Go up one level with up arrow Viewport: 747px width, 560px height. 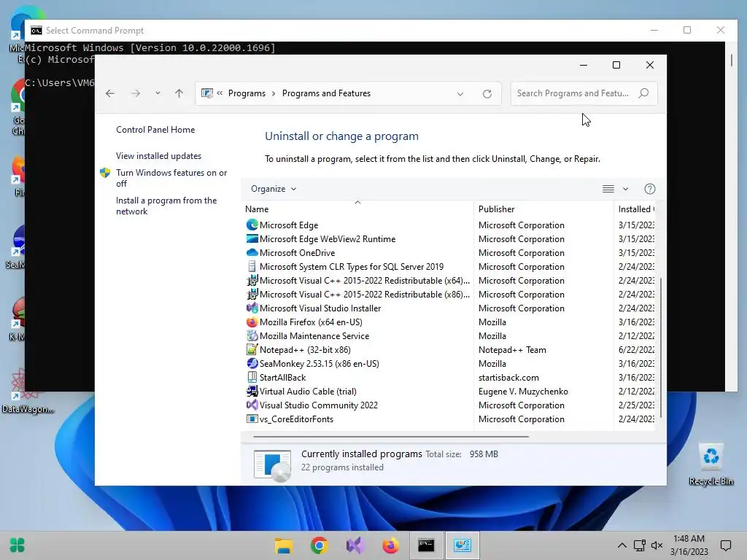(179, 93)
